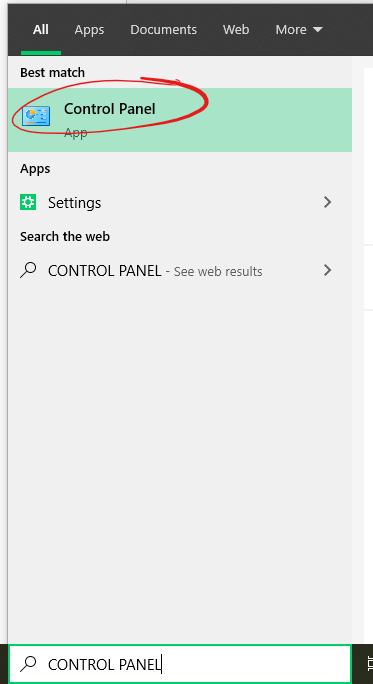Click the Search the web section header
The image size is (373, 684).
pos(65,237)
